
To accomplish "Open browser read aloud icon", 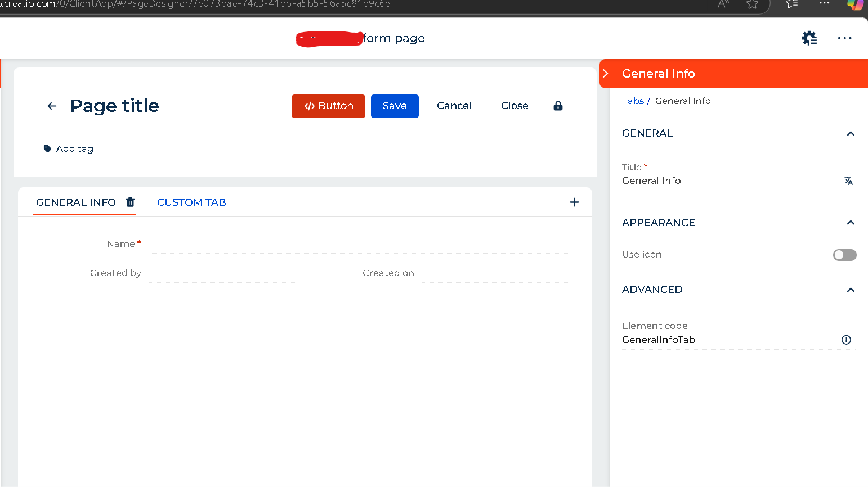I will (723, 4).
